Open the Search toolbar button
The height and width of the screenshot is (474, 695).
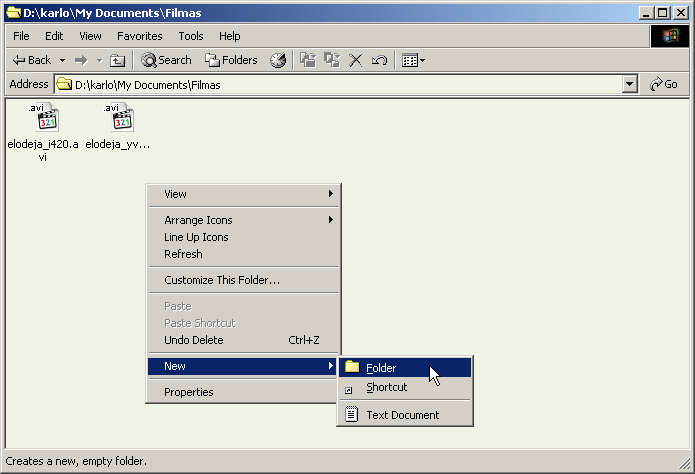click(166, 60)
